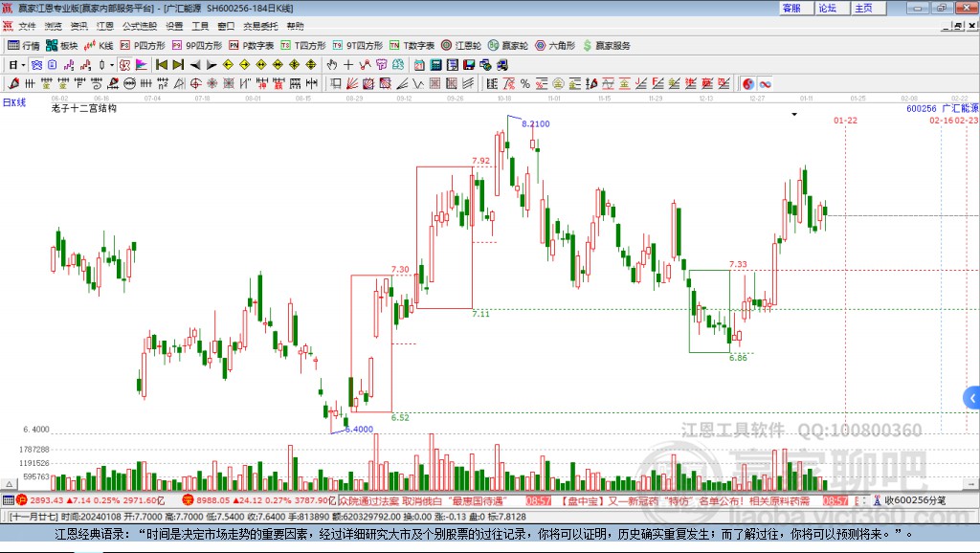Select the n² number tool icon
Viewport: 980px width, 553px height.
(x=163, y=84)
